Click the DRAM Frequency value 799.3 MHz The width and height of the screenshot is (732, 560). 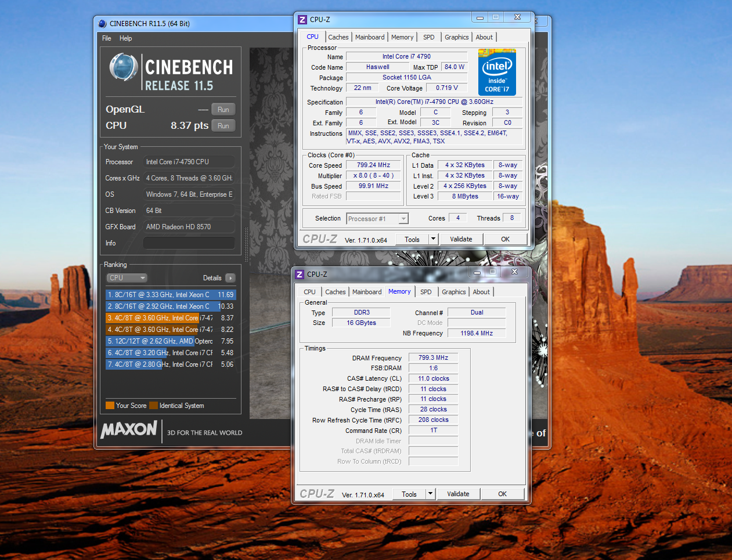434,358
